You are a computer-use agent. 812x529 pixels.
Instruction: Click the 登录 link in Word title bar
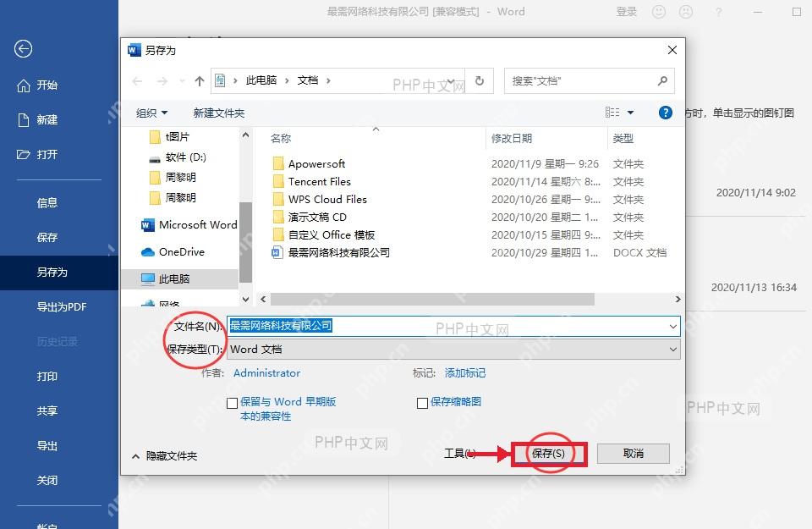click(x=627, y=11)
